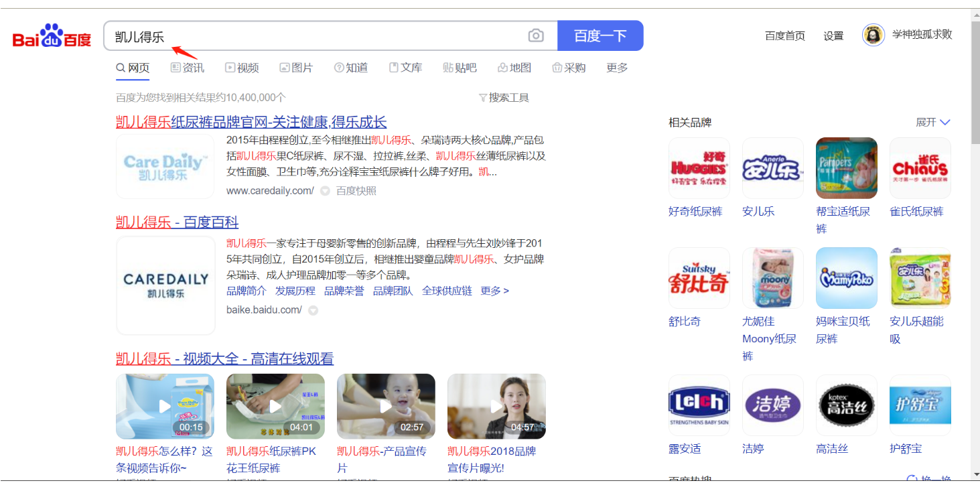The image size is (980, 483).
Task: Open the 好奇纸尿裤 brand link
Action: [695, 212]
